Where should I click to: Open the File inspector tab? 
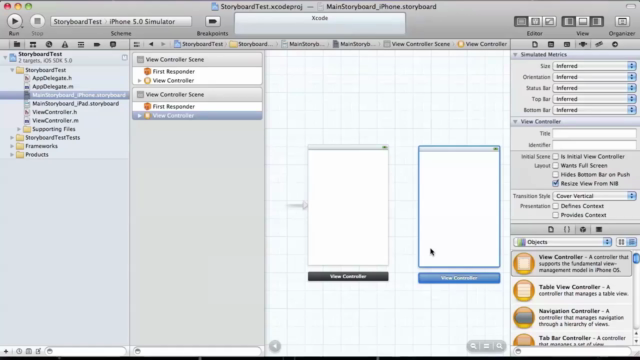[535, 44]
